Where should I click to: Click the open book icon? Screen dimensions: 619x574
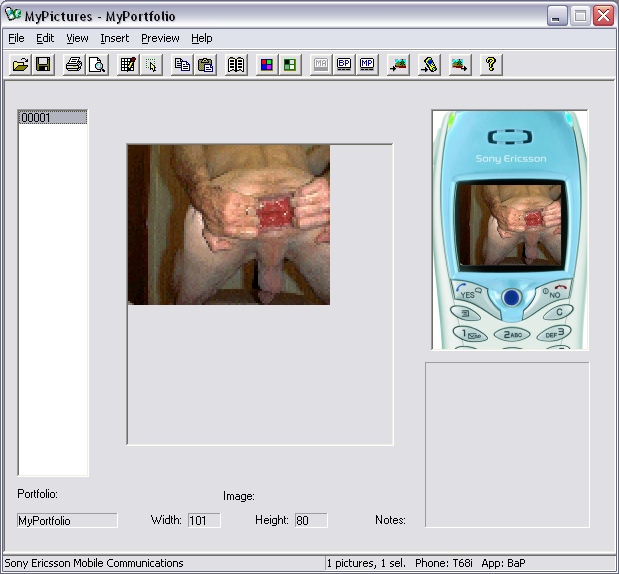[x=236, y=64]
